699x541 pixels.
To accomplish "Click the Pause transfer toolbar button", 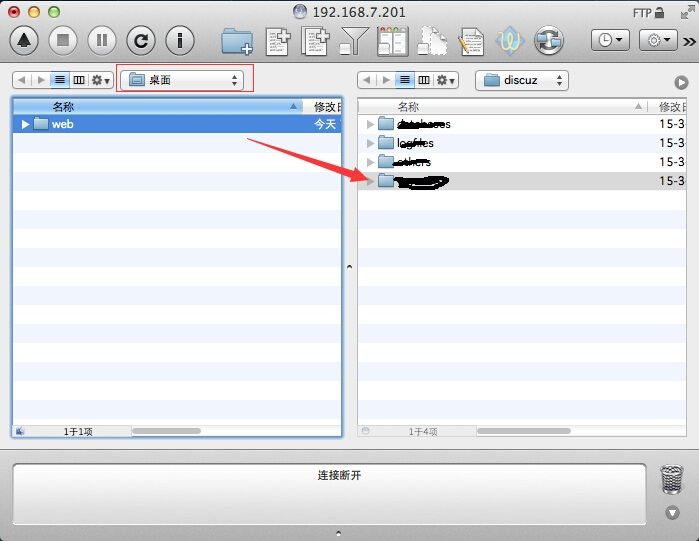I will point(102,41).
